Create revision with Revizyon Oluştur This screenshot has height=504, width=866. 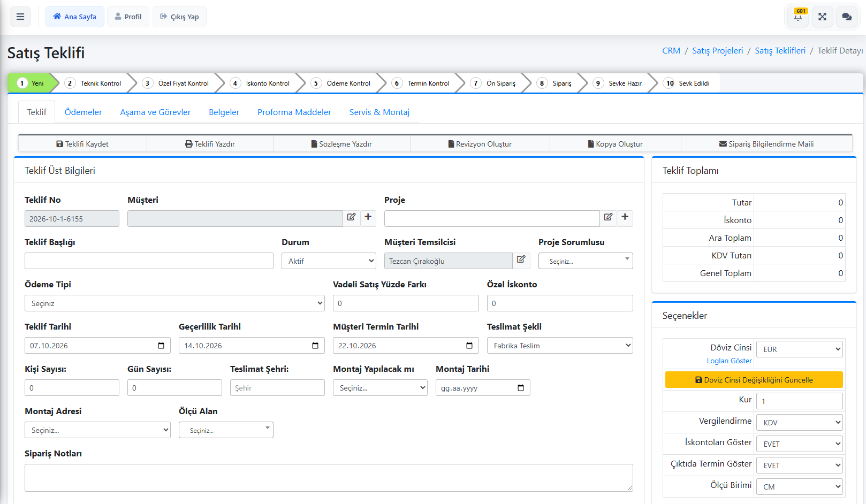click(x=480, y=144)
